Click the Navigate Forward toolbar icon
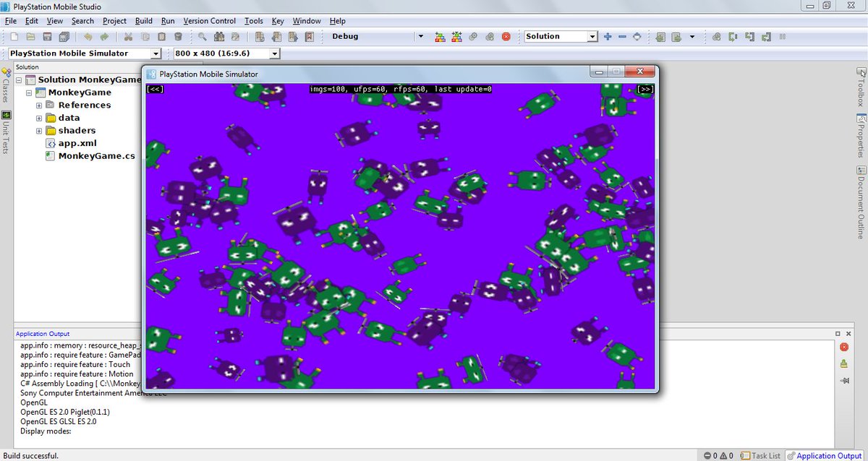 [x=676, y=37]
